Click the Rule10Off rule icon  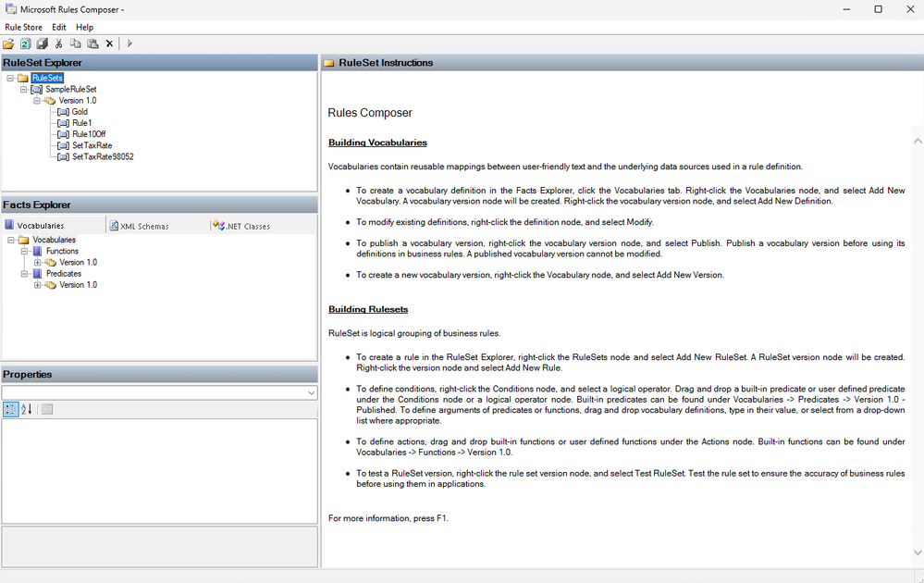63,134
